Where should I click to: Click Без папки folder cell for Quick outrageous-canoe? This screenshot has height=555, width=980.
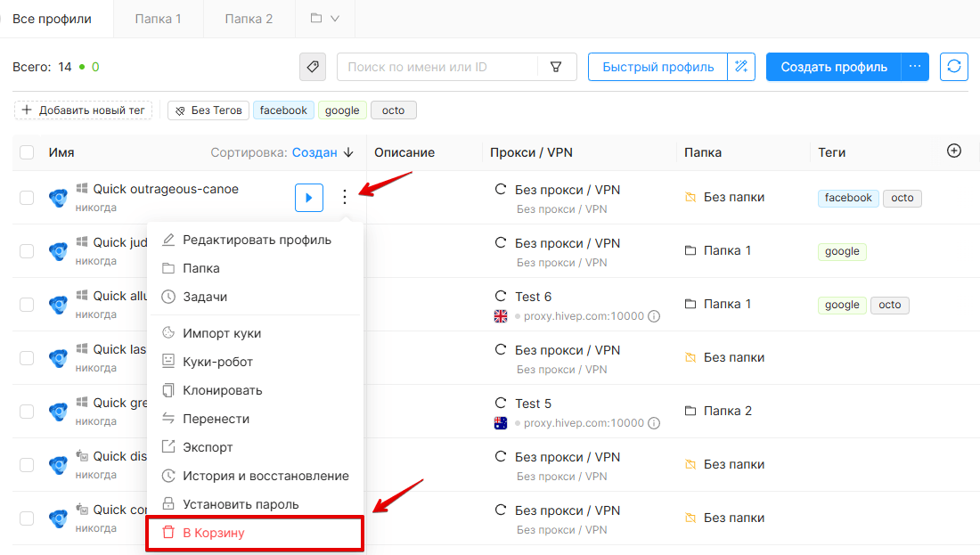(x=725, y=198)
